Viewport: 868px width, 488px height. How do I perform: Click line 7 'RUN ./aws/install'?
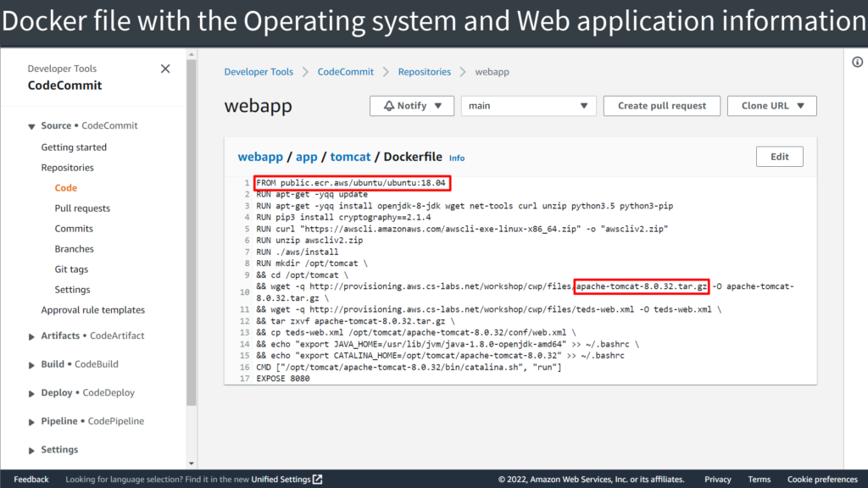[298, 252]
